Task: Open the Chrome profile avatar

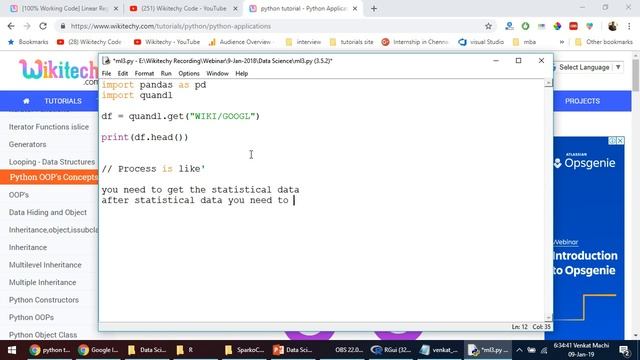Action: [612, 26]
